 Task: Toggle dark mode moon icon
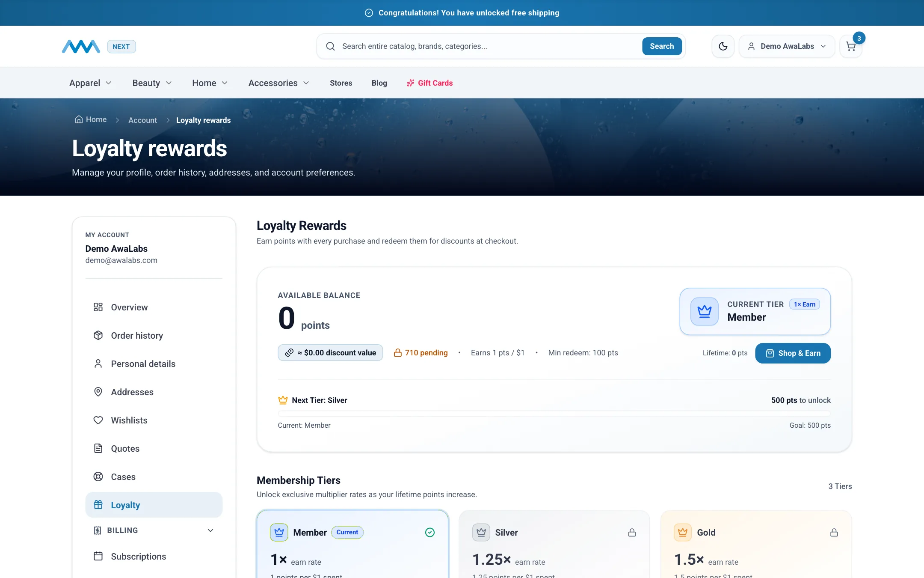723,46
